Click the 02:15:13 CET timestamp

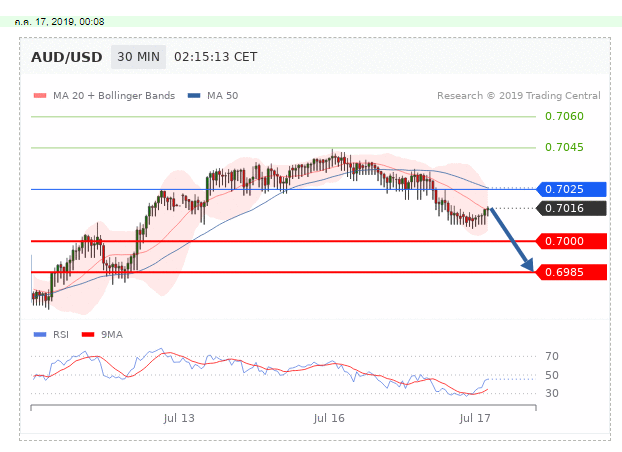pos(215,57)
